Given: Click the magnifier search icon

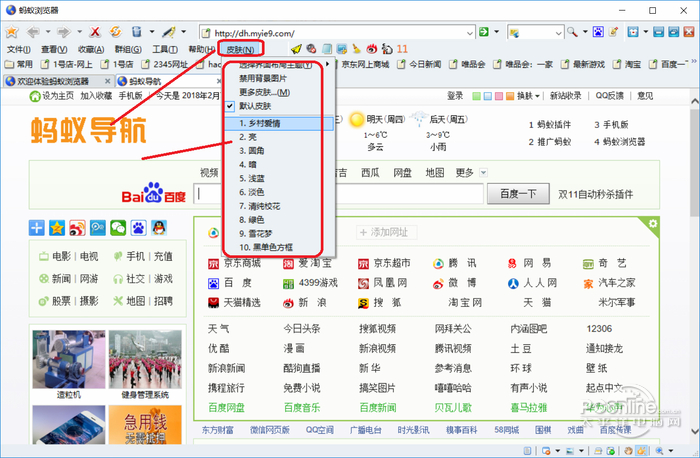Looking at the screenshot, I should (x=572, y=32).
